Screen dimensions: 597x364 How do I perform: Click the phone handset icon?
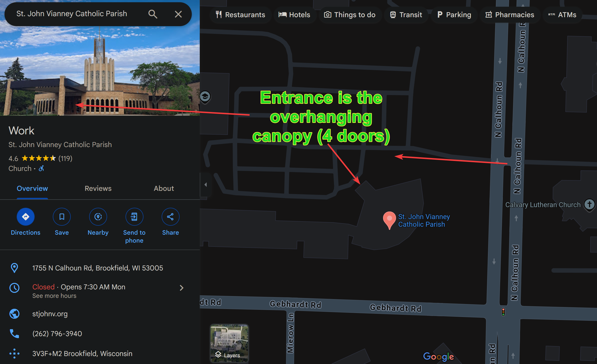tap(14, 334)
